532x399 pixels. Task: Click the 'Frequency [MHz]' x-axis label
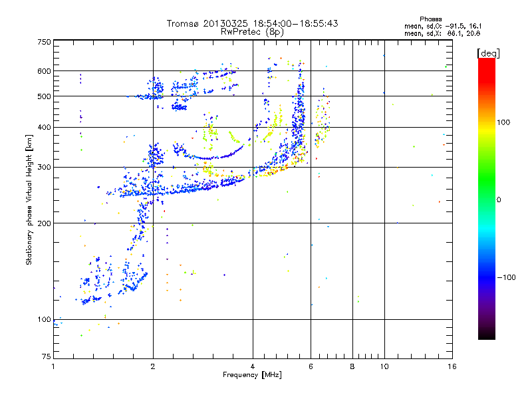(252, 375)
